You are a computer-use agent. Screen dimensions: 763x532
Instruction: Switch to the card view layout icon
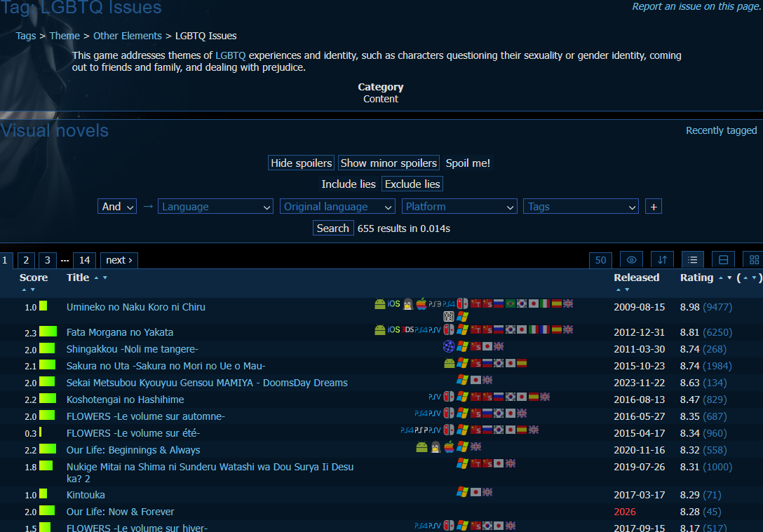[723, 259]
